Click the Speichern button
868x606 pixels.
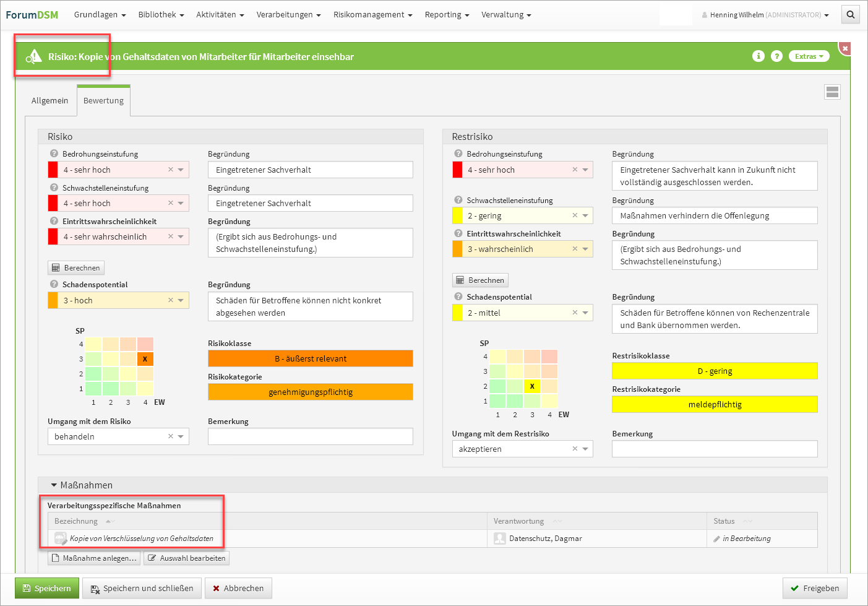47,588
